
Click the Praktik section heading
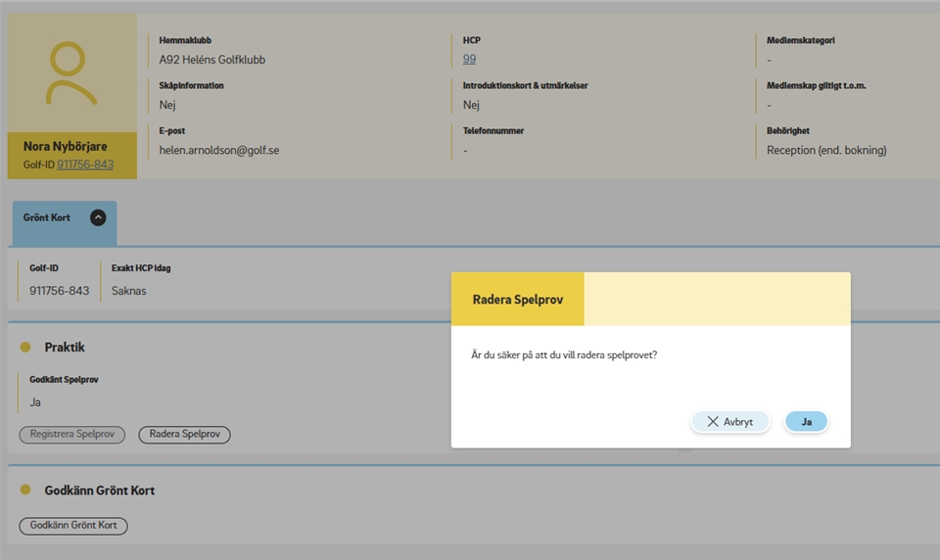point(65,348)
